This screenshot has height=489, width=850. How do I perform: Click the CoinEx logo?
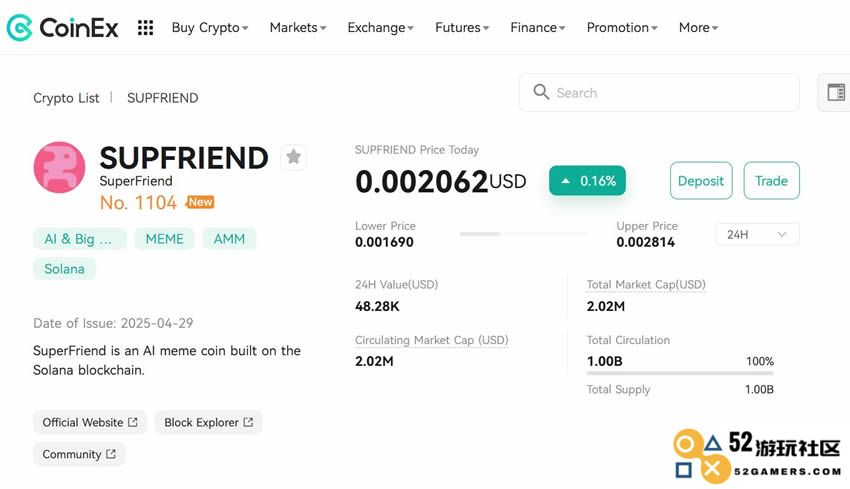coord(62,27)
